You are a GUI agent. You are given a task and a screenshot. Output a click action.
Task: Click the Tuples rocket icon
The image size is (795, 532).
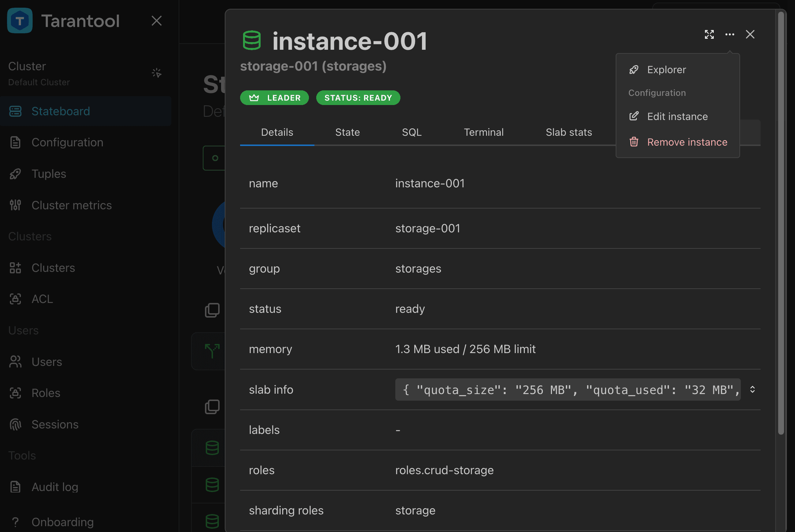coord(15,174)
